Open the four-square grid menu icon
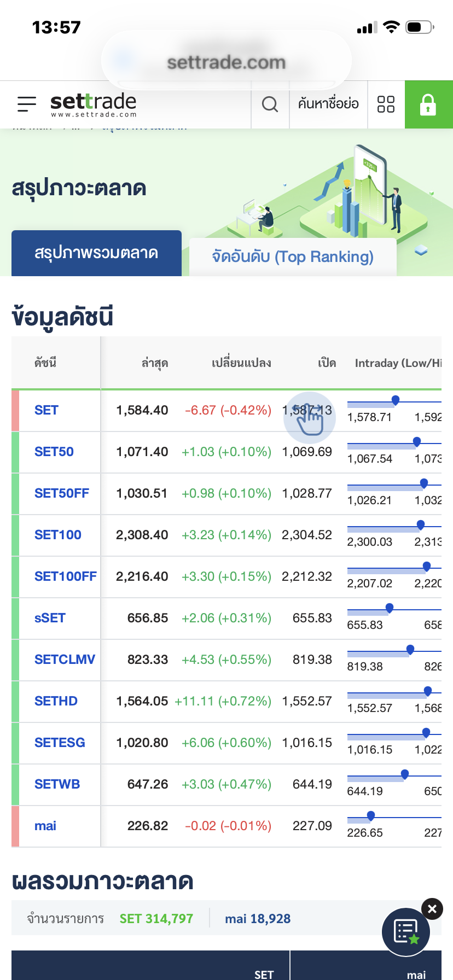Image resolution: width=453 pixels, height=980 pixels. coord(386,104)
